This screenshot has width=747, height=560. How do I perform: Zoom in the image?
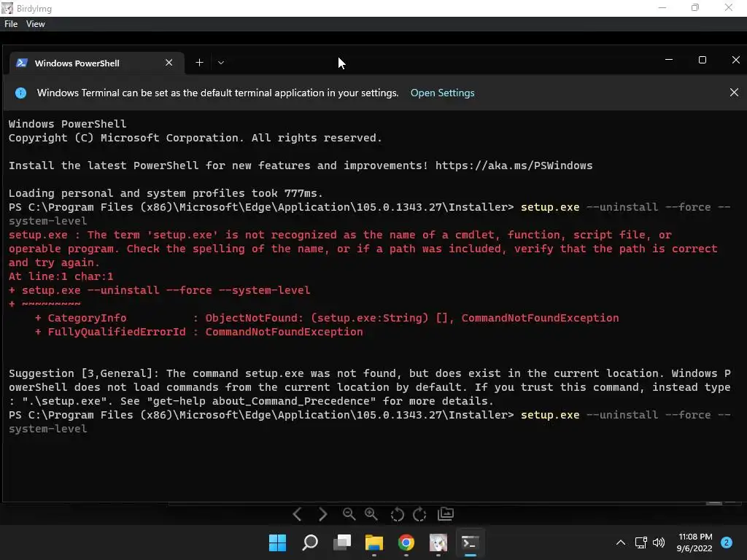click(x=371, y=514)
